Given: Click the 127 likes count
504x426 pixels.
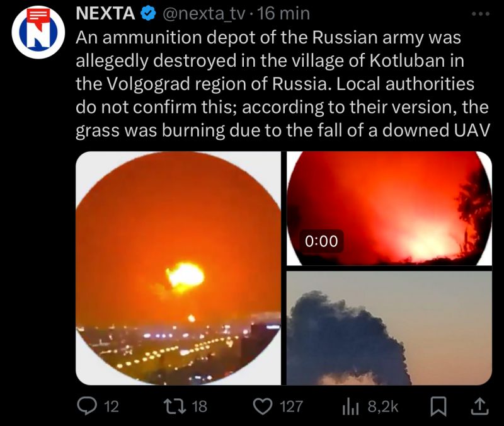Looking at the screenshot, I should [292, 406].
